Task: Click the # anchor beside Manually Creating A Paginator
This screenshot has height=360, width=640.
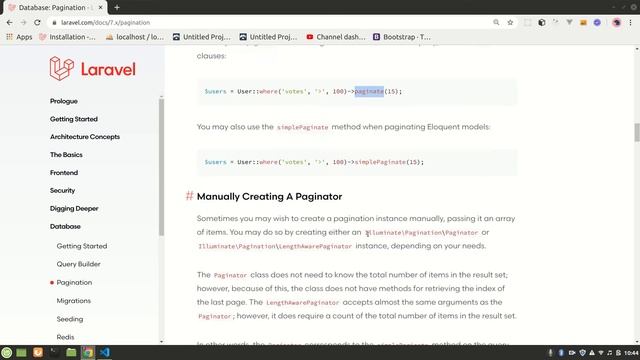Action: (x=189, y=196)
